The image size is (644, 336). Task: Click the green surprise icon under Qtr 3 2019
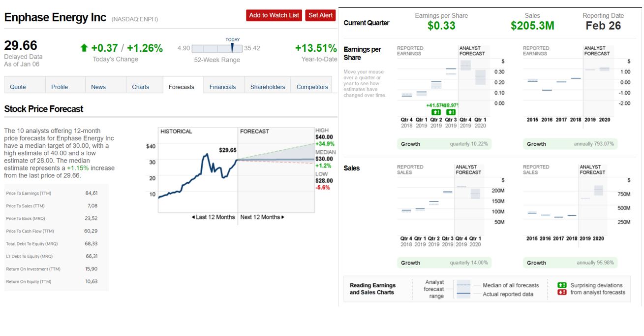pyautogui.click(x=450, y=113)
